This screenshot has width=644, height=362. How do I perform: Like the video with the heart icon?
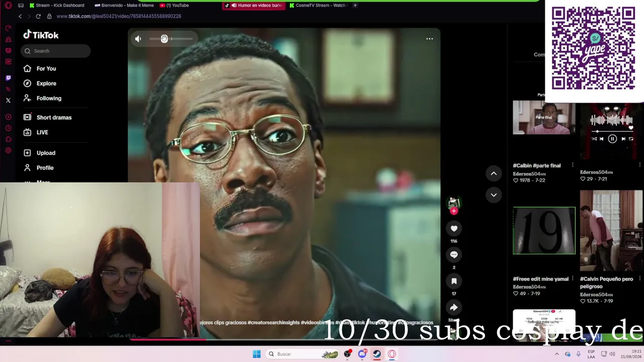click(x=454, y=229)
